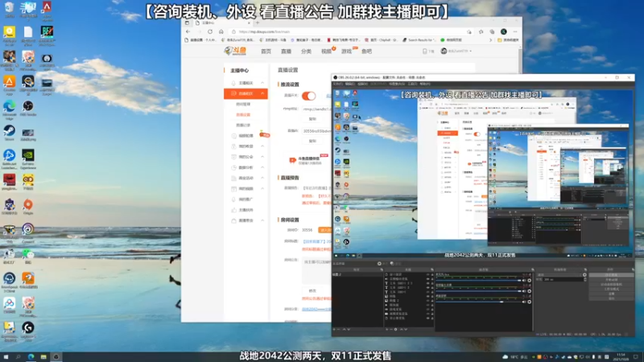Expand the 我的公会 sidebar section
This screenshot has width=644, height=362.
coord(262,157)
